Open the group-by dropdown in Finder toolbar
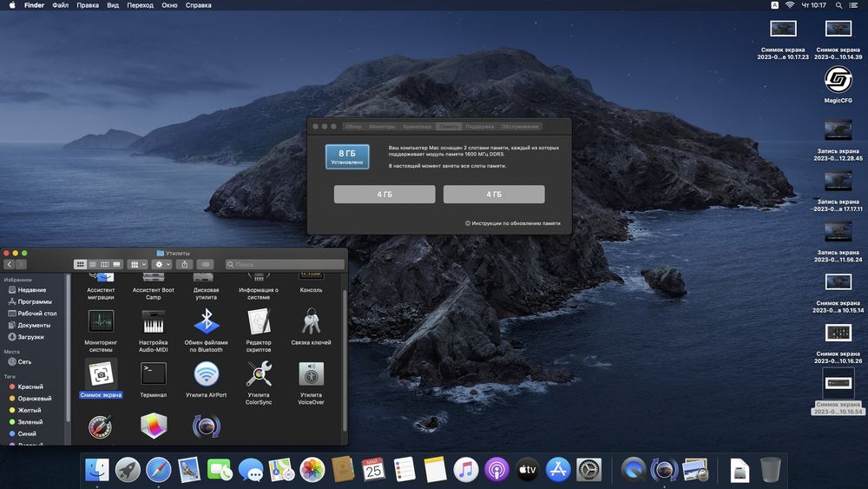 [x=137, y=264]
